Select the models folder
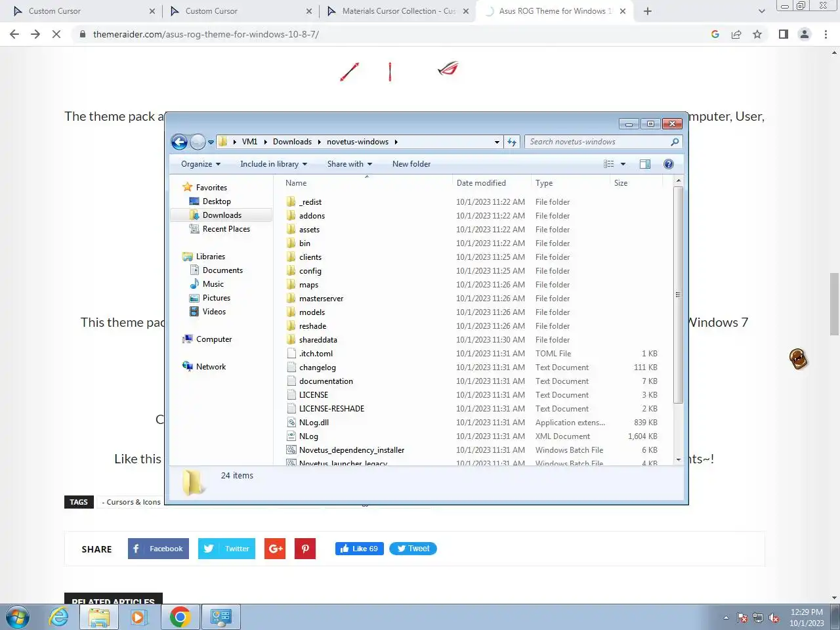This screenshot has height=630, width=840. [x=312, y=312]
